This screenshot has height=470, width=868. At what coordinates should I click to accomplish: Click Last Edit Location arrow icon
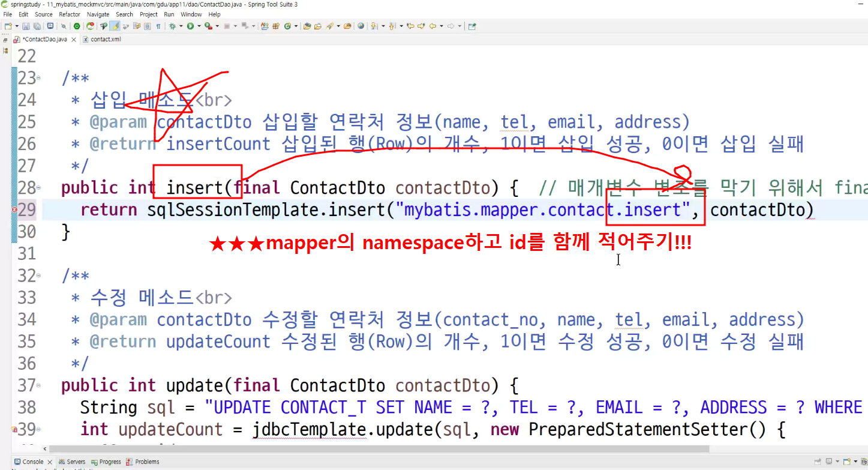pos(410,26)
